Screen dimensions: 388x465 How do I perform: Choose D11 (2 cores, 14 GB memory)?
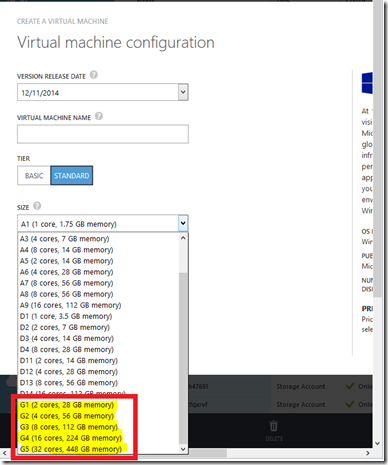[98, 360]
